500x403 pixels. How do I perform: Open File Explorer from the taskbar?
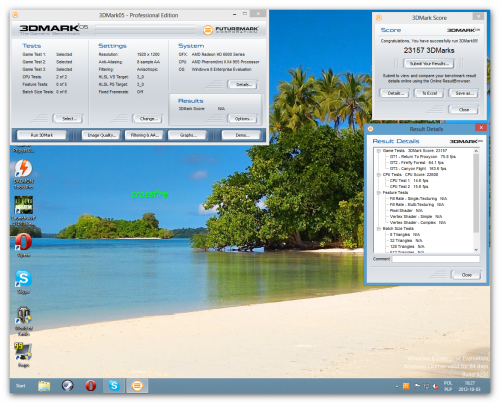[x=44, y=386]
